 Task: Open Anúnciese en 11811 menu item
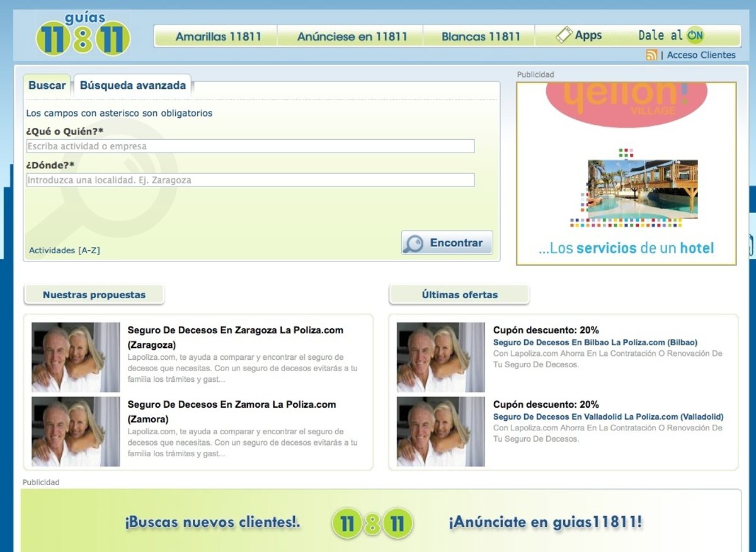point(352,37)
